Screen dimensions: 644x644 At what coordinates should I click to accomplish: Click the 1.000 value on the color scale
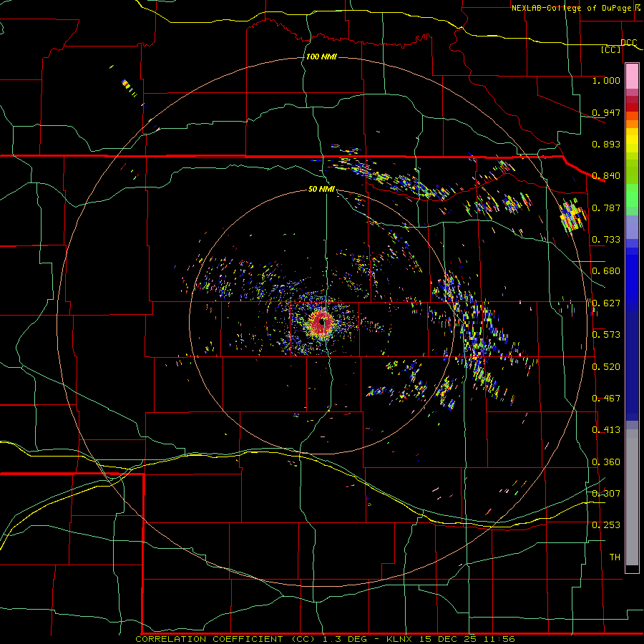[x=606, y=80]
